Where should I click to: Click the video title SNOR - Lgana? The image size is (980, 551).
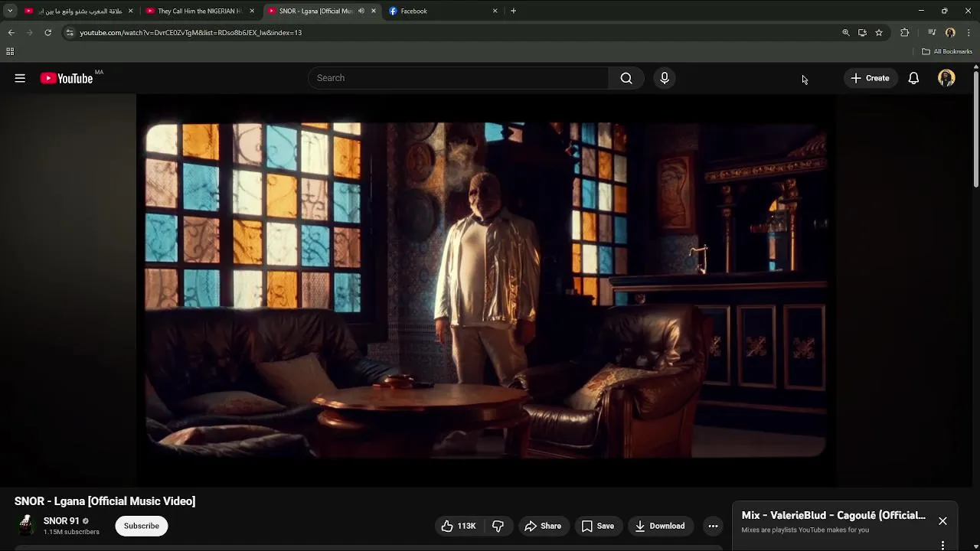tap(105, 501)
